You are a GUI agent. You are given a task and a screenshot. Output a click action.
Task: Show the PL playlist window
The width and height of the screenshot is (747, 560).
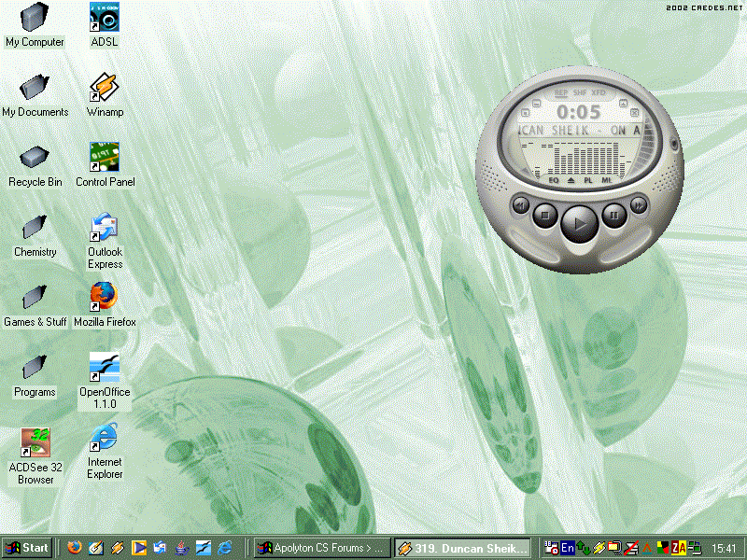pyautogui.click(x=588, y=179)
